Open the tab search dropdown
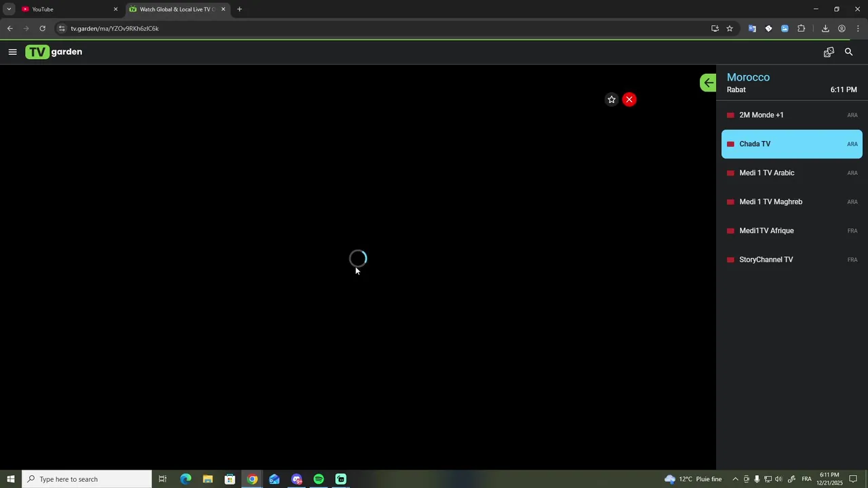This screenshot has width=868, height=488. [9, 9]
